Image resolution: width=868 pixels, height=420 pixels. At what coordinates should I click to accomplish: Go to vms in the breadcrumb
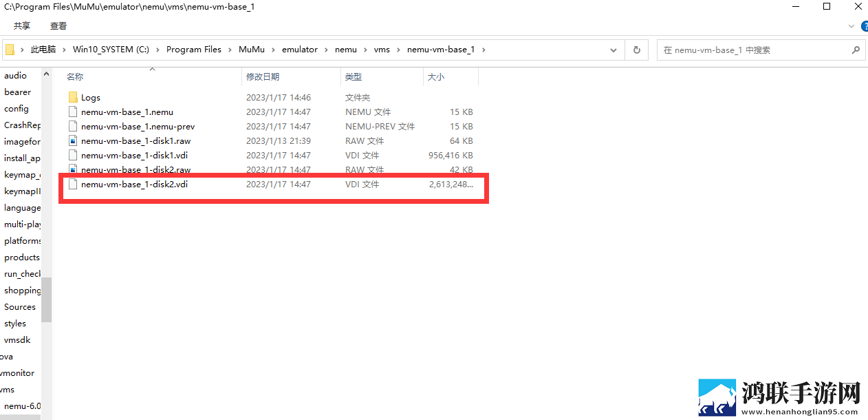382,50
